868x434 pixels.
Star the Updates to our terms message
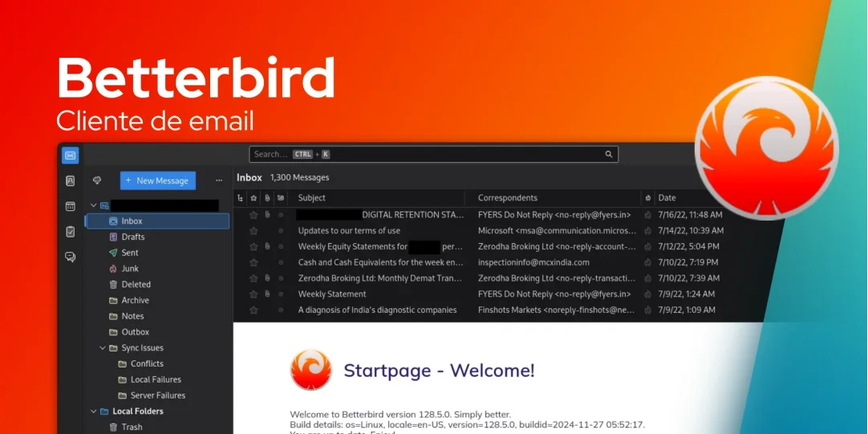click(x=254, y=231)
